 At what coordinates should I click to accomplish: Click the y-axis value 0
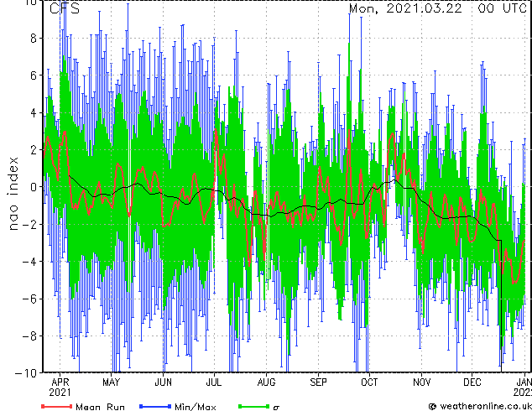(x=34, y=187)
